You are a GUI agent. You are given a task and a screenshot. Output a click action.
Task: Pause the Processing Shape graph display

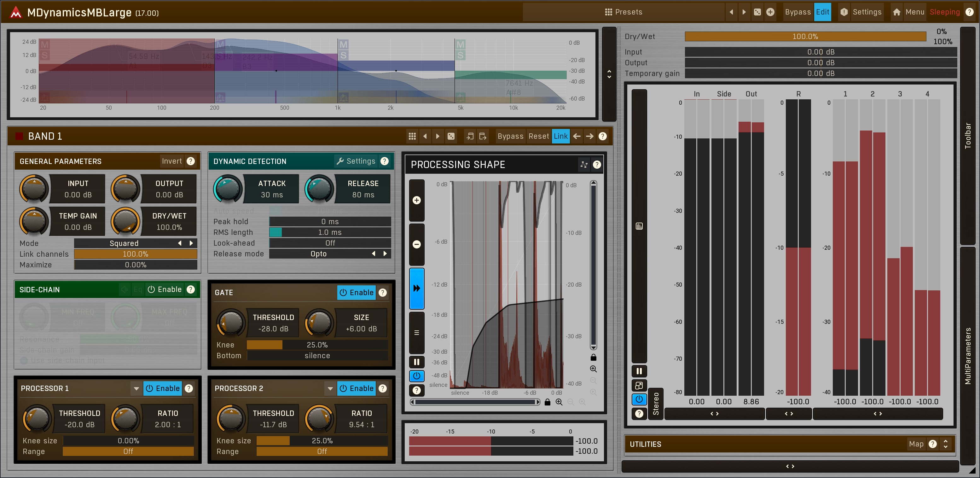[x=417, y=362]
